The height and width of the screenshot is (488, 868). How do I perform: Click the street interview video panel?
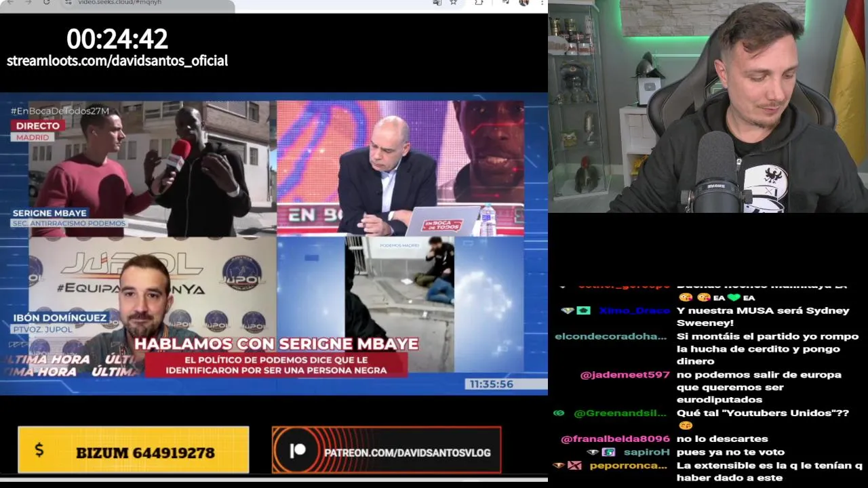153,168
